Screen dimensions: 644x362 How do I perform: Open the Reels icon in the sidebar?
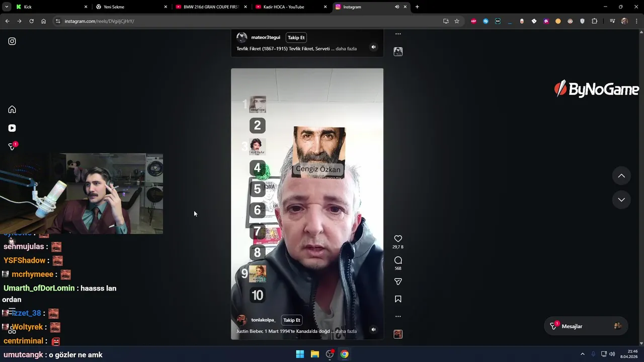(x=12, y=128)
